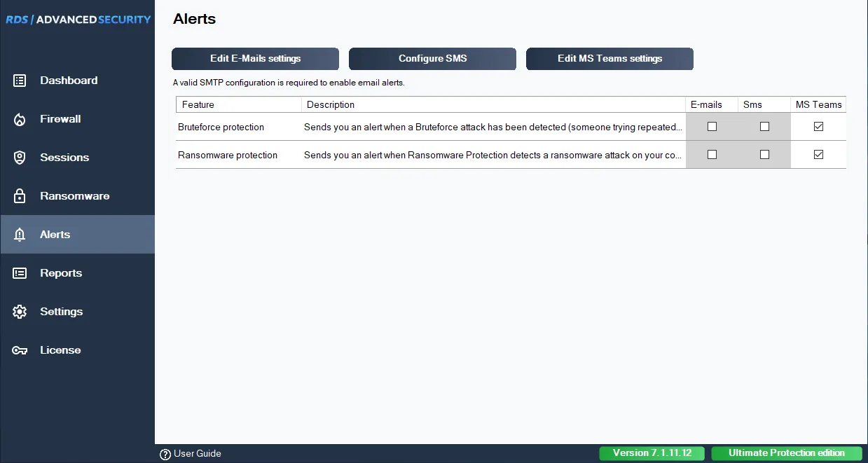Click the Settings gear icon

[20, 312]
